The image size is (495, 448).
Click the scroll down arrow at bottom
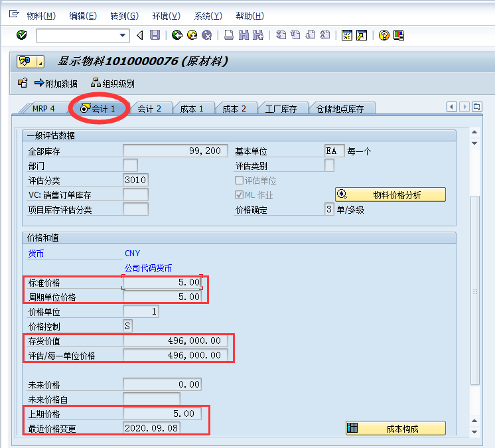(x=474, y=431)
